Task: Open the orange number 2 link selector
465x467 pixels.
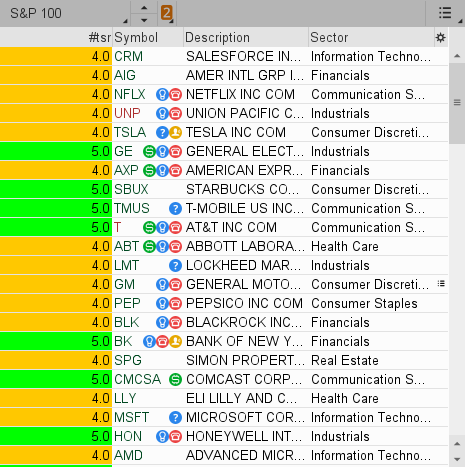Action: point(167,13)
